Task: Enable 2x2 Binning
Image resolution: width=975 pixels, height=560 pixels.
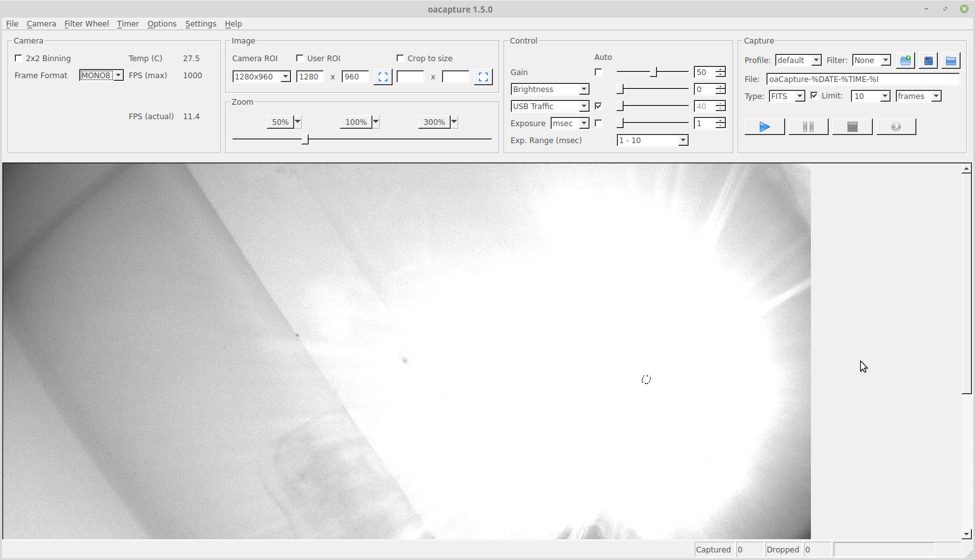Action: coord(18,58)
